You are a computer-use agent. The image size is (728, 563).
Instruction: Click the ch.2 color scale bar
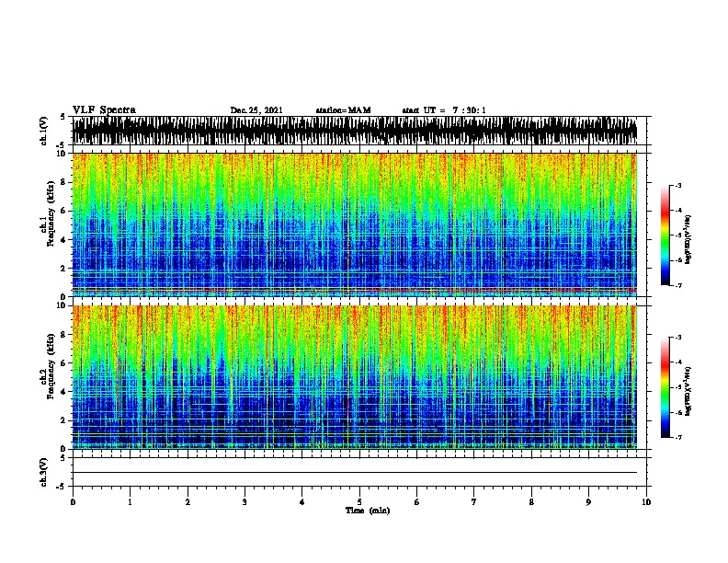pyautogui.click(x=665, y=387)
